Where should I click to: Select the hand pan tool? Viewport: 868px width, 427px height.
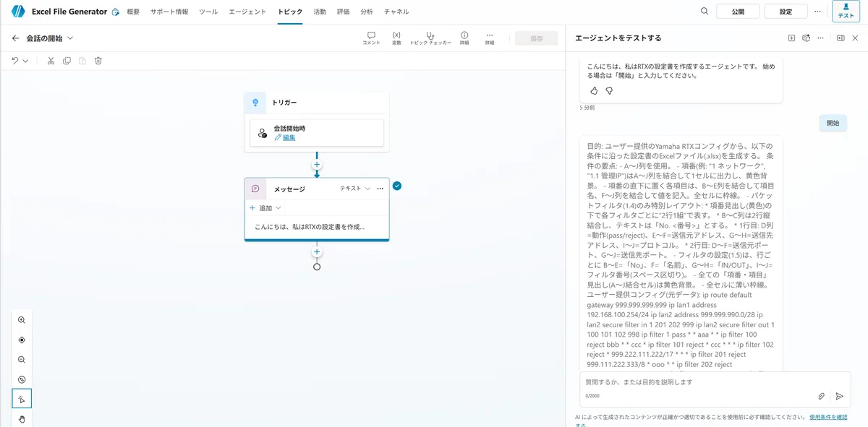[22, 418]
